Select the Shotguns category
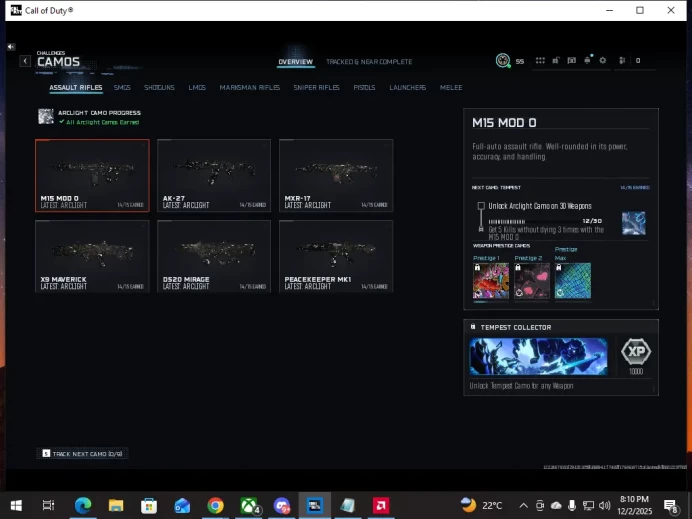This screenshot has width=692, height=519. [x=159, y=87]
